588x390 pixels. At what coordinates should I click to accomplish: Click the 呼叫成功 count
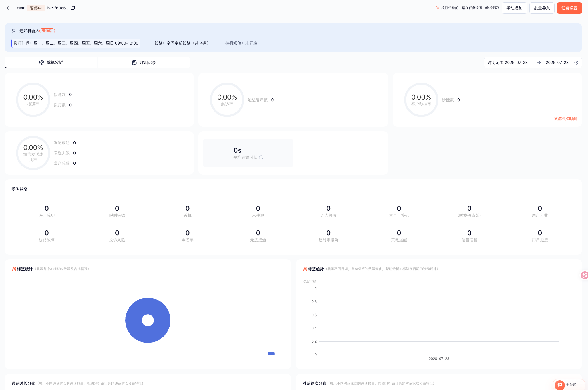[47, 208]
